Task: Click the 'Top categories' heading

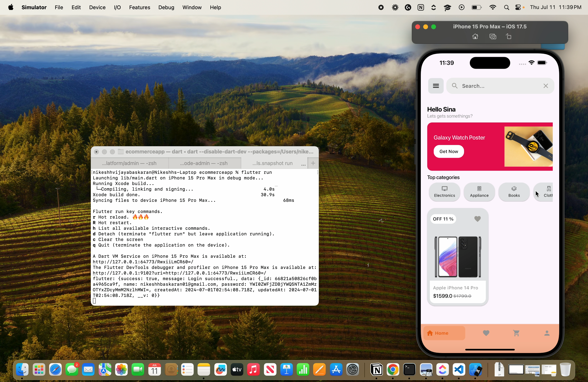Action: pos(443,177)
